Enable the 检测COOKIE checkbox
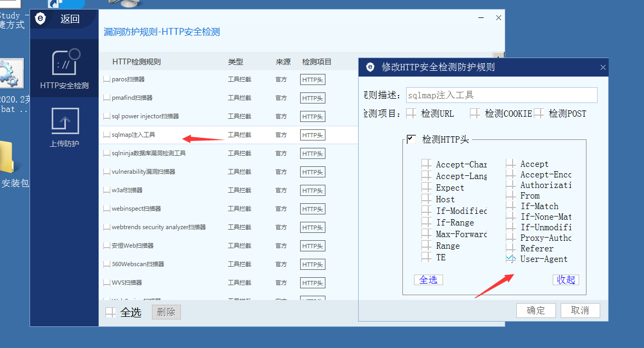The image size is (644, 348). (475, 114)
